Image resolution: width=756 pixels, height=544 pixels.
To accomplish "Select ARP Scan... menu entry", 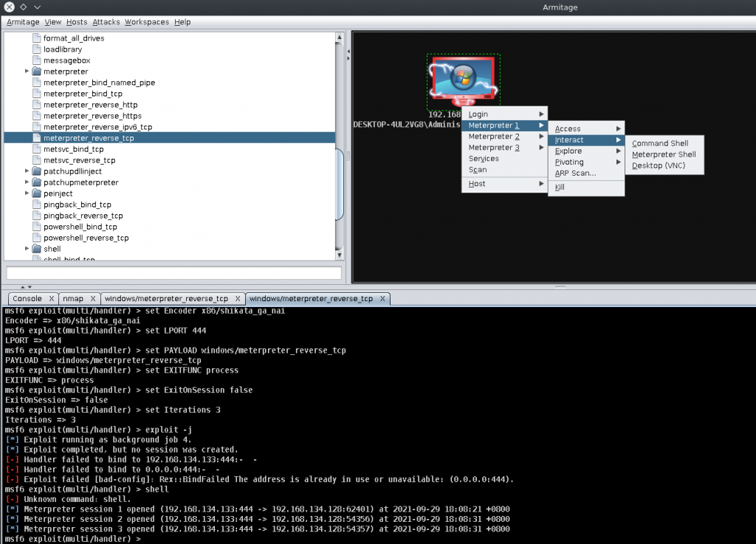I will (586, 173).
